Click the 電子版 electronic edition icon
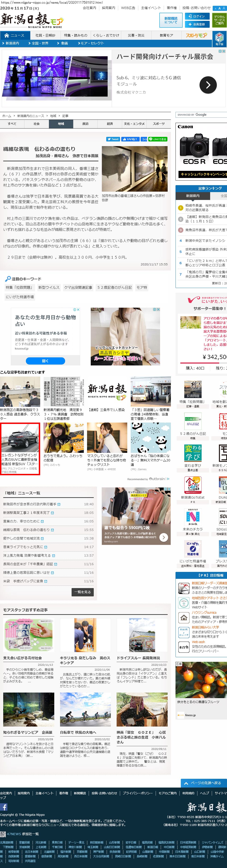This screenshot has height=868, width=227. (219, 39)
